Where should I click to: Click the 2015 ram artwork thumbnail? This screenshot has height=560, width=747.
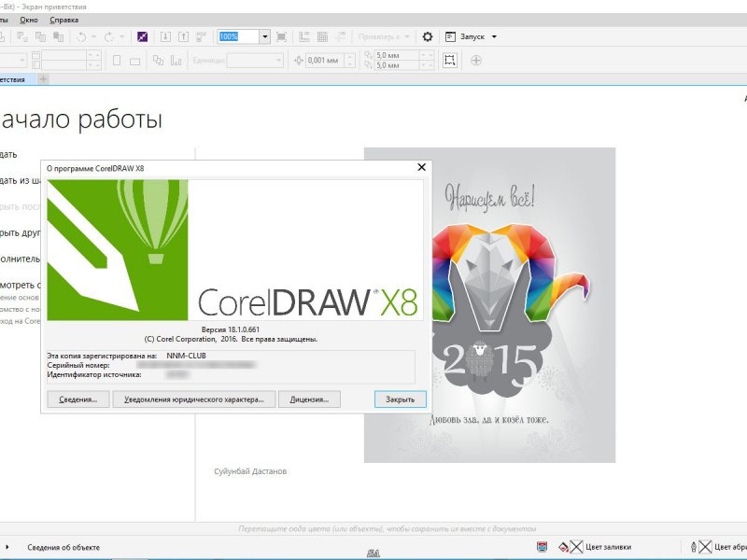pyautogui.click(x=489, y=305)
